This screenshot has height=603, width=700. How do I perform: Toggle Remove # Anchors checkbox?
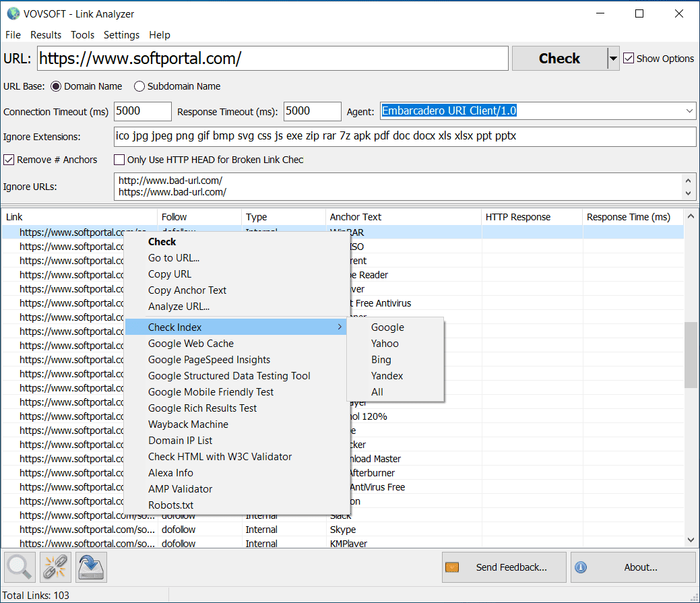coord(9,160)
